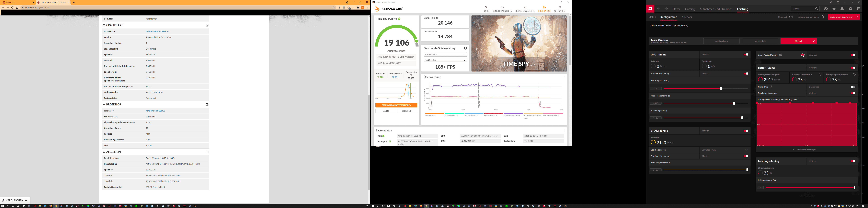Open the Home icon in 3DMark navigation
This screenshot has height=208, width=868.
pos(486,7)
